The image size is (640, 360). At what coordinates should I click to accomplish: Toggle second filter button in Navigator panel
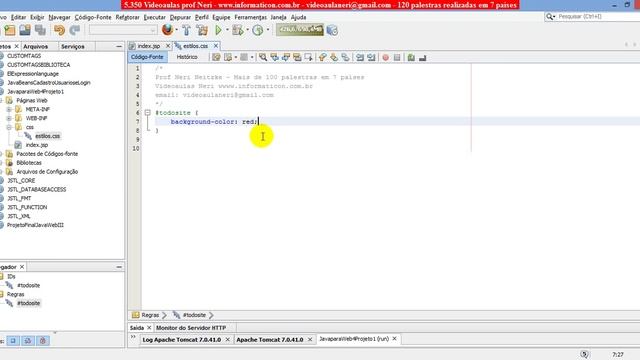pyautogui.click(x=28, y=340)
